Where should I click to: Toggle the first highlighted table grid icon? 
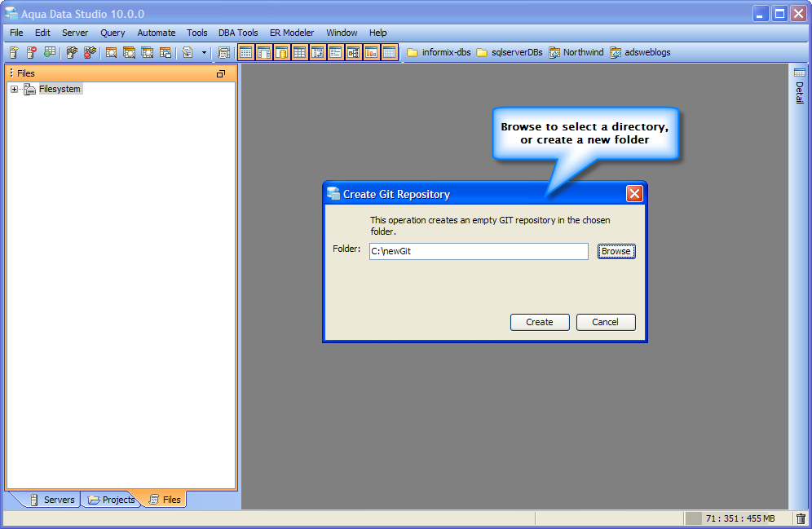[x=246, y=52]
